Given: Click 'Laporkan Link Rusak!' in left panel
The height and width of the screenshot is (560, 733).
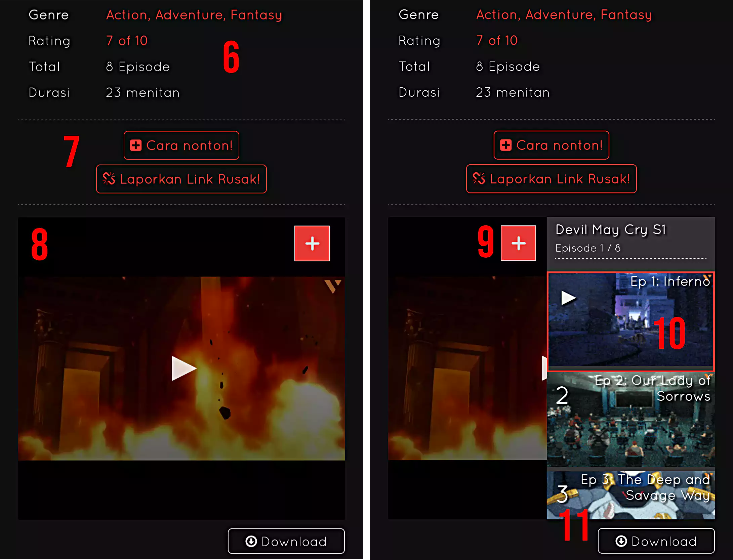Looking at the screenshot, I should (181, 179).
